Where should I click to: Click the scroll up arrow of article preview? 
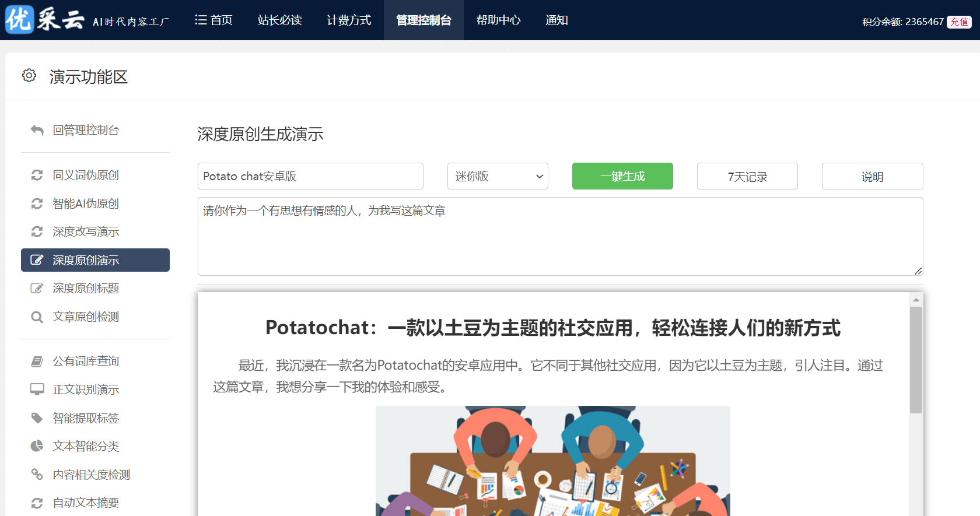(916, 300)
